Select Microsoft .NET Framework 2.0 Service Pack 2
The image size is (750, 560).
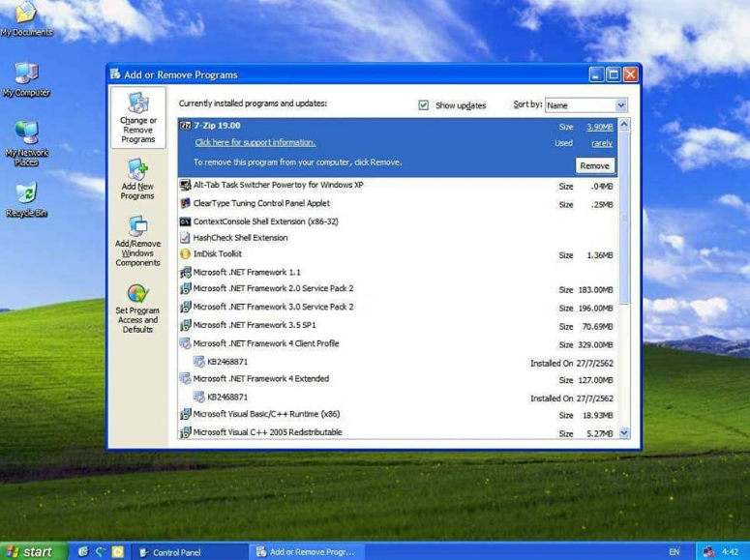click(398, 289)
